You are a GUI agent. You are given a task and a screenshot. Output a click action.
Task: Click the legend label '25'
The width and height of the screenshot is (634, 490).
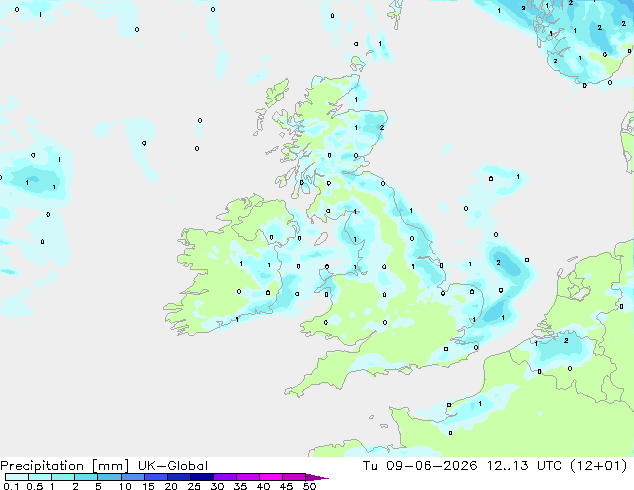tap(194, 486)
